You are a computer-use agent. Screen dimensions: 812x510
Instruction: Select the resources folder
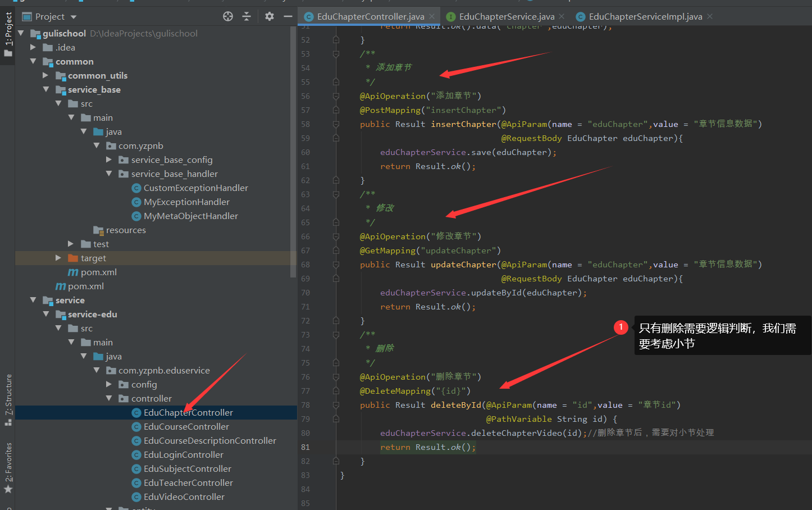[x=126, y=230]
